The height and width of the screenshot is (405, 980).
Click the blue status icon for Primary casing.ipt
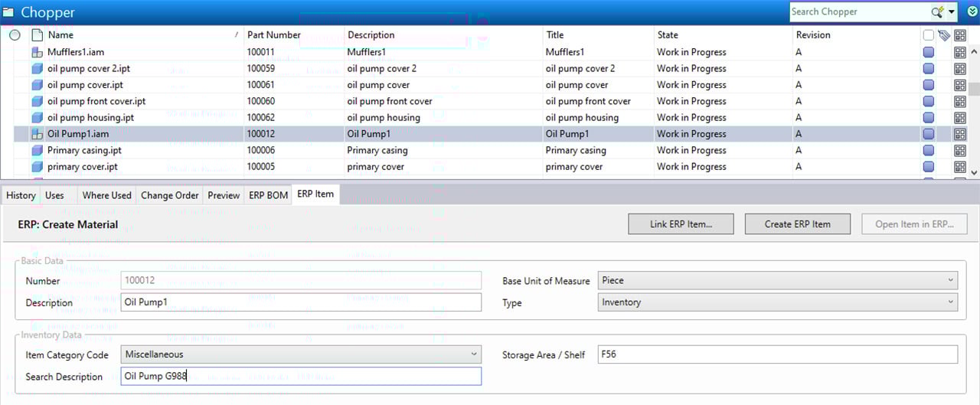click(928, 151)
